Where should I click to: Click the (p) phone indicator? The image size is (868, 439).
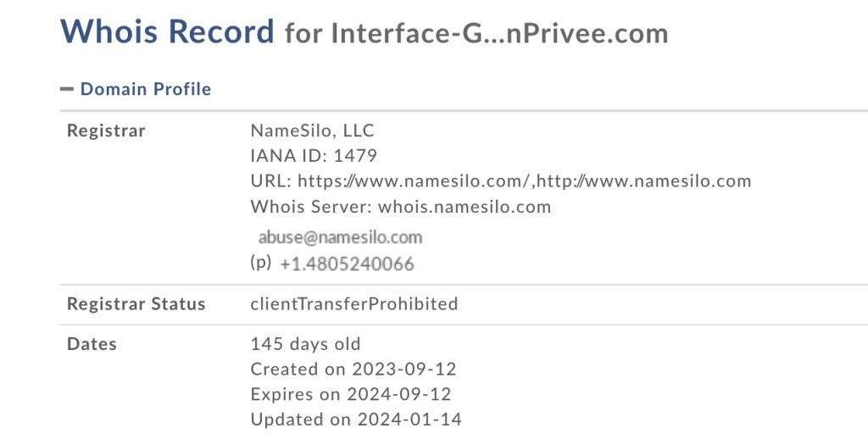pyautogui.click(x=261, y=262)
